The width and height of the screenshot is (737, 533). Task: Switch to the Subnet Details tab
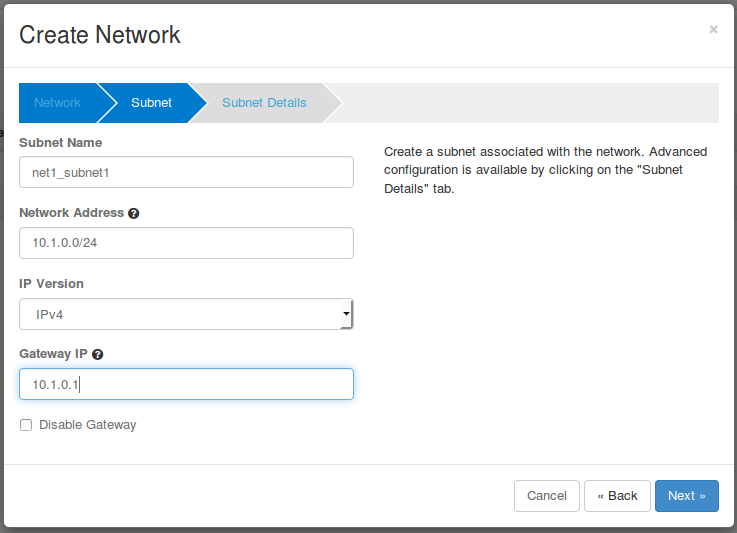[x=264, y=103]
